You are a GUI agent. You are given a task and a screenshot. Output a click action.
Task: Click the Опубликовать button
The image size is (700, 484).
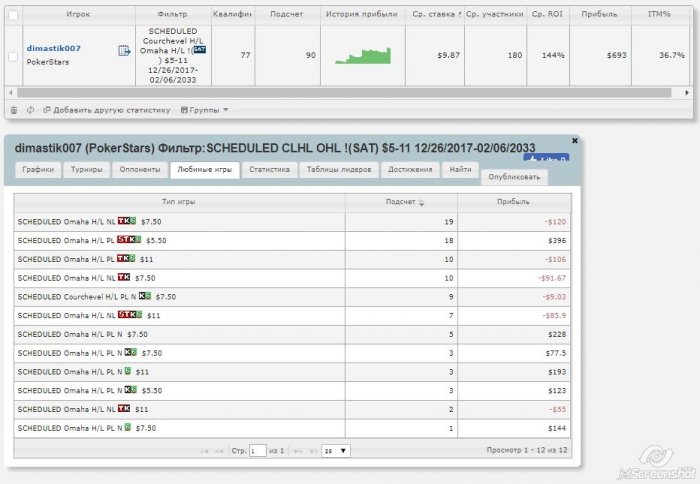pyautogui.click(x=514, y=177)
